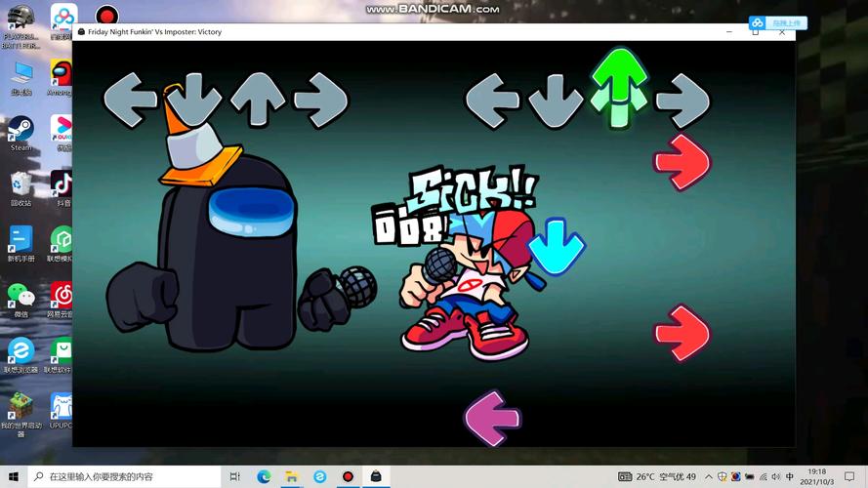Open the Recycle Bin on desktop
This screenshot has height=488, width=868.
click(21, 188)
